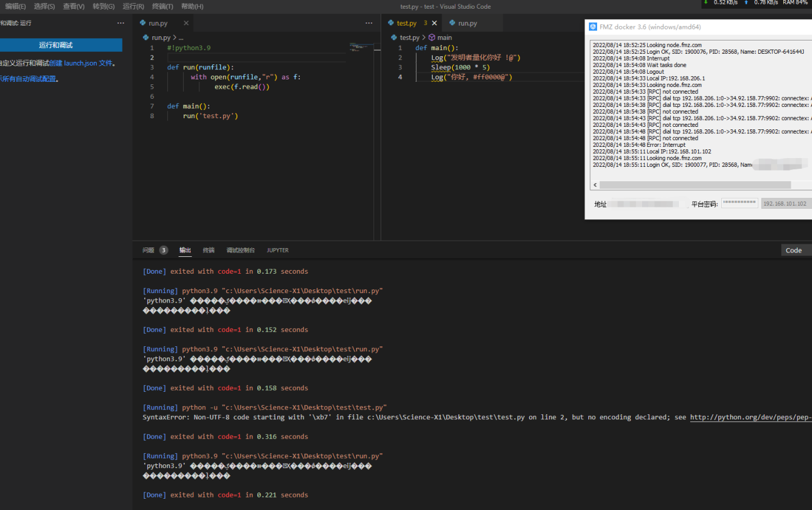This screenshot has width=812, height=510.
Task: Click the main function breadcrumb
Action: (x=445, y=37)
